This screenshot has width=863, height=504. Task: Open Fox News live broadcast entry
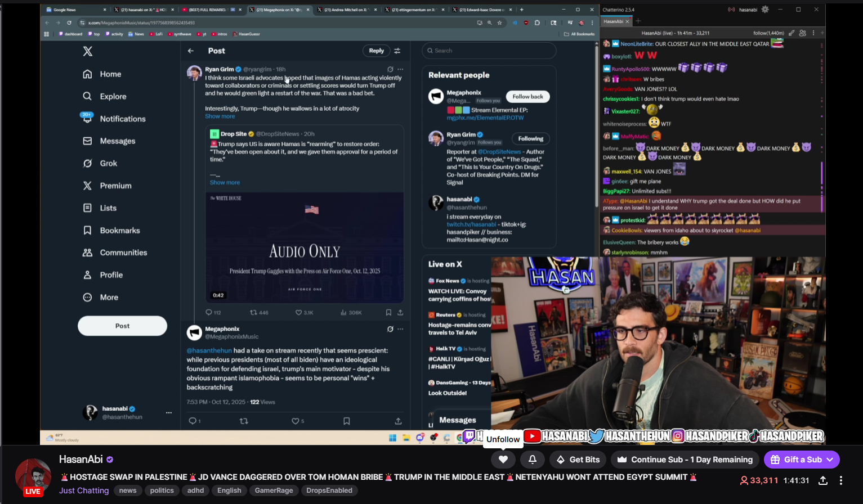click(x=459, y=290)
